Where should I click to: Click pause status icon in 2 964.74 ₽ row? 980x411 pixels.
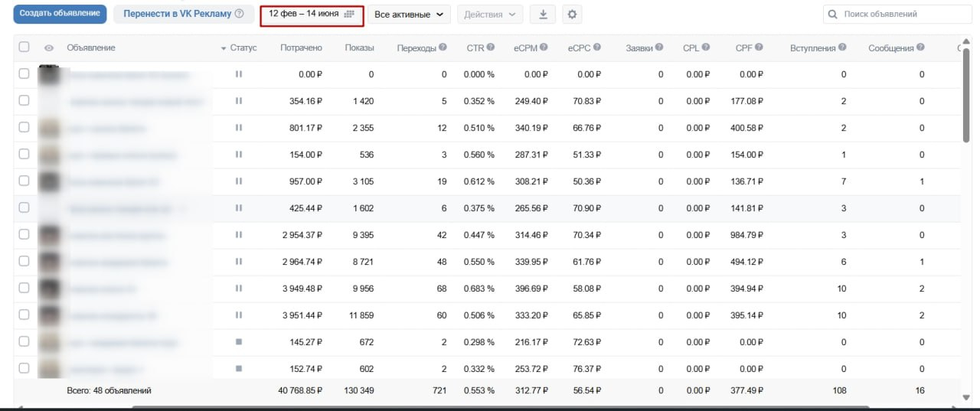(x=239, y=262)
